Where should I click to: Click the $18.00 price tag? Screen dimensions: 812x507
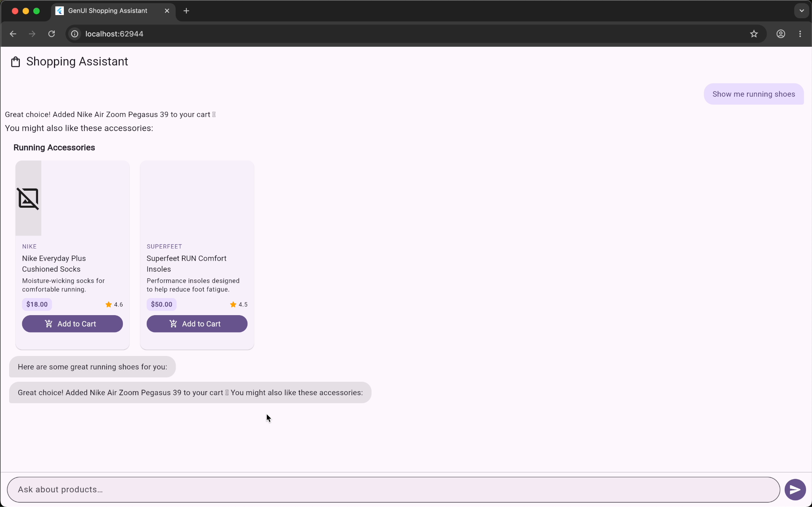coord(37,304)
